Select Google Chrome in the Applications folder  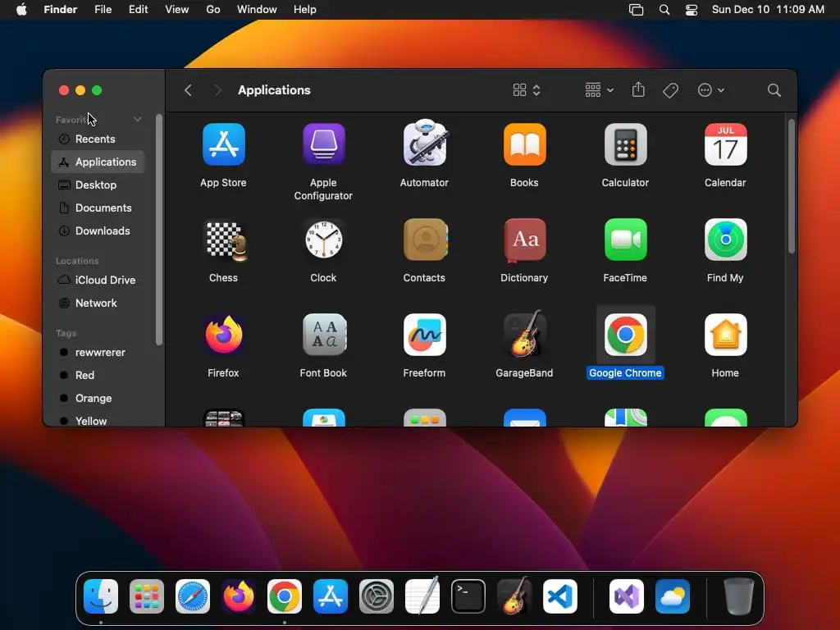point(625,335)
